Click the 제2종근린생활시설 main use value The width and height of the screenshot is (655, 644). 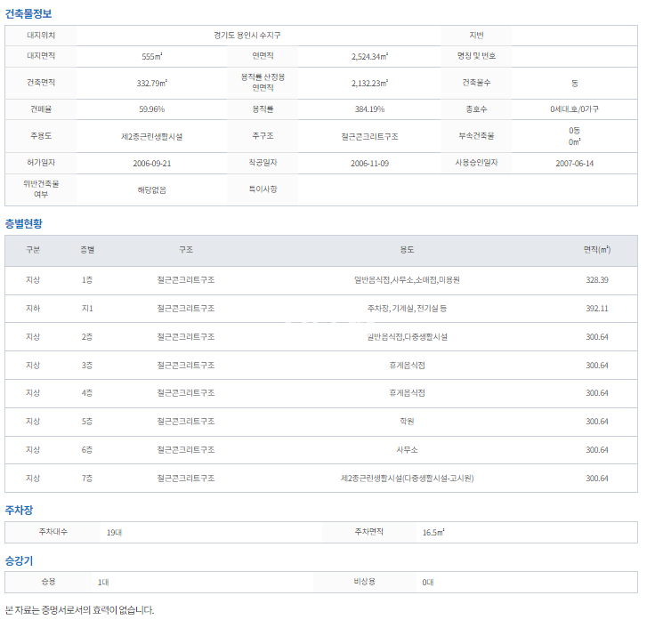pyautogui.click(x=151, y=137)
